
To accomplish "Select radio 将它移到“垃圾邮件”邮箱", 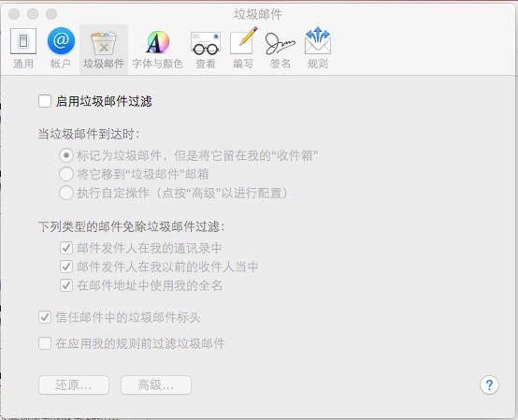I will [x=66, y=174].
